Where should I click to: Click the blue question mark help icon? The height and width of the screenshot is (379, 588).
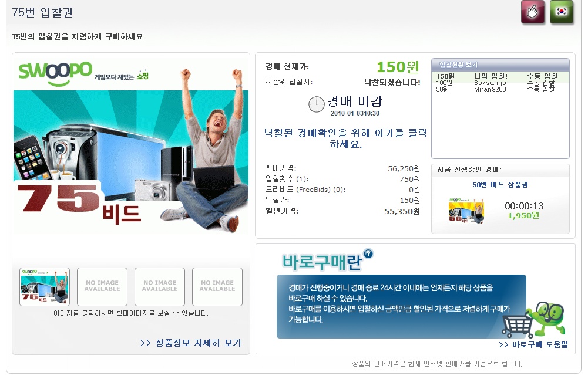coord(368,253)
